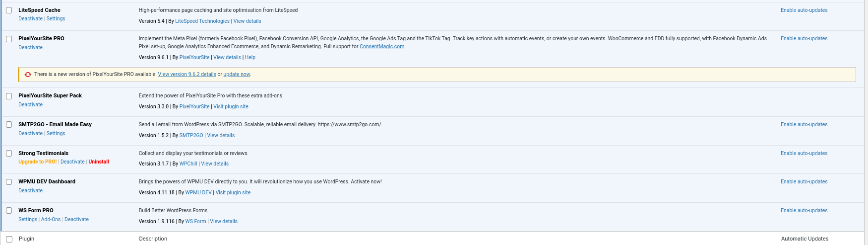Enable auto-updates for SMTP2GO
Viewport: 868px width, 245px height.
tap(804, 125)
